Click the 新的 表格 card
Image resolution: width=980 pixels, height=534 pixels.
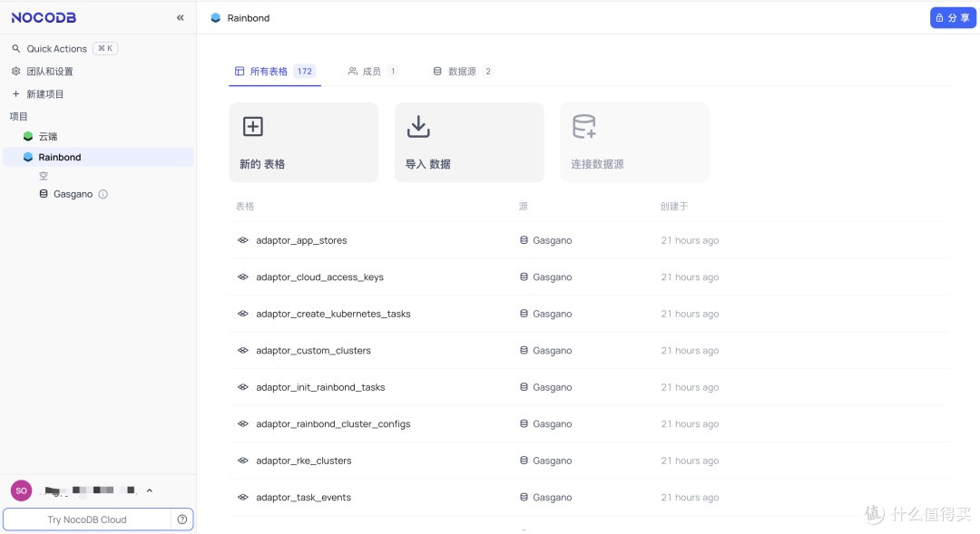(x=304, y=142)
